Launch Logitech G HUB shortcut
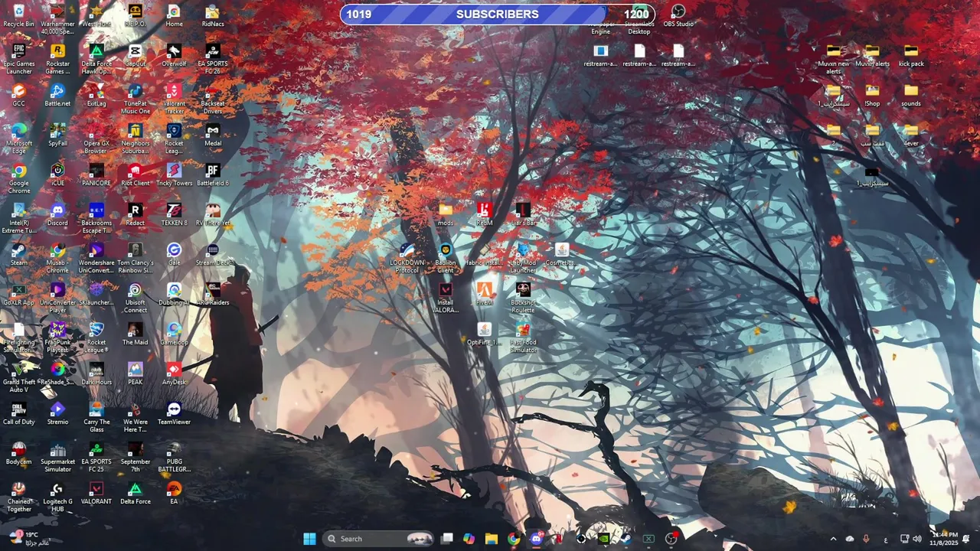This screenshot has height=551, width=980. 57,497
